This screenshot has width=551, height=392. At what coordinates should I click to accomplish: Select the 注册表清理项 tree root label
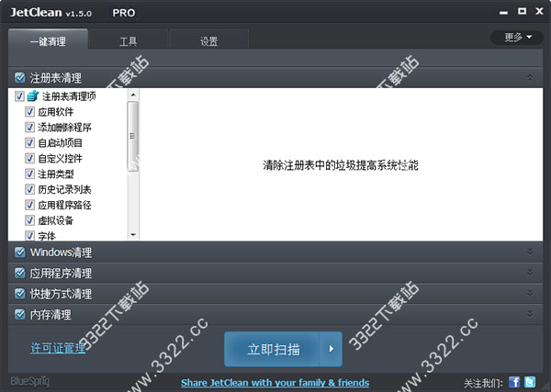pyautogui.click(x=69, y=95)
